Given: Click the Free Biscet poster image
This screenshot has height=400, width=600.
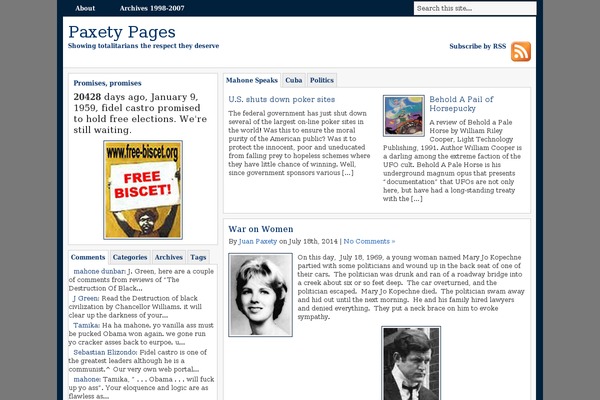Looking at the screenshot, I should coord(143,190).
